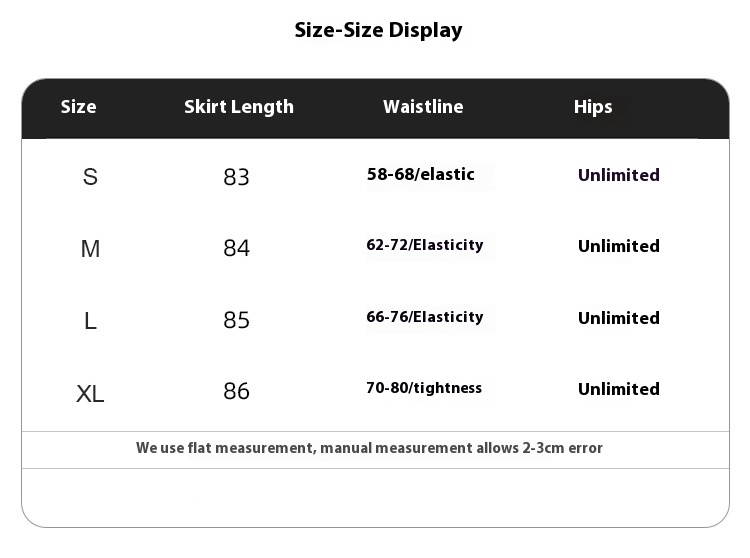The image size is (750, 558).
Task: Select the Waistline column header
Action: click(423, 107)
